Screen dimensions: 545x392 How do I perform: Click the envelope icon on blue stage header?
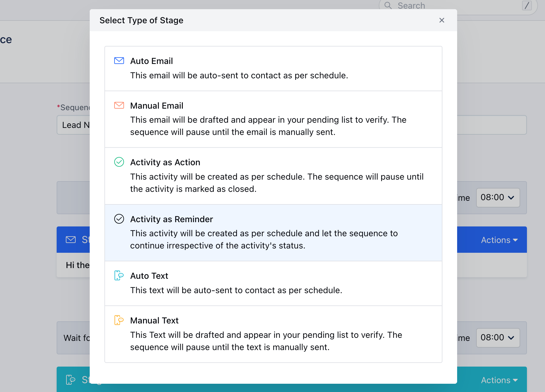(71, 240)
